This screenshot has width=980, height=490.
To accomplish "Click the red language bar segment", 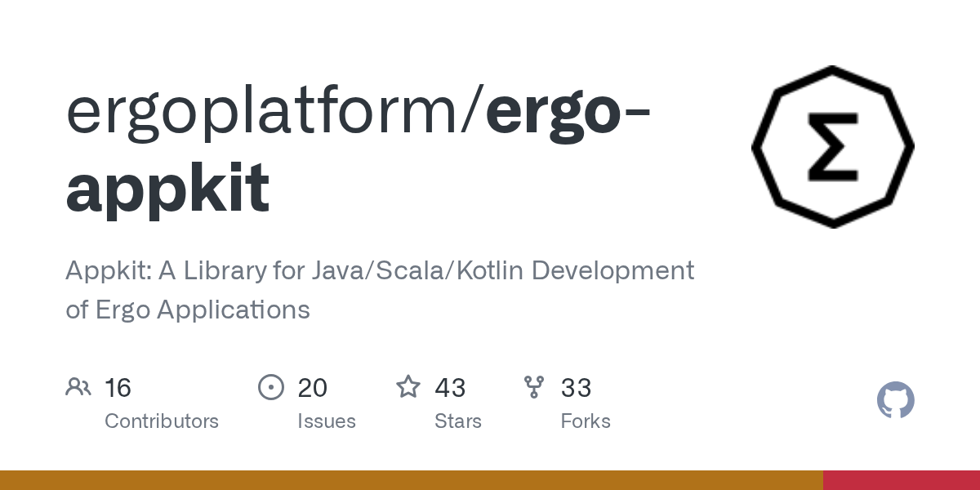I will (x=901, y=480).
